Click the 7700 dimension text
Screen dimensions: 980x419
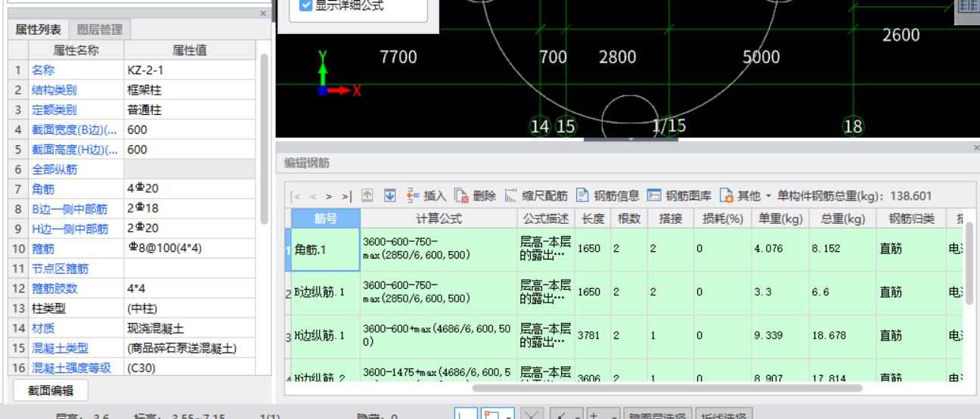(399, 57)
